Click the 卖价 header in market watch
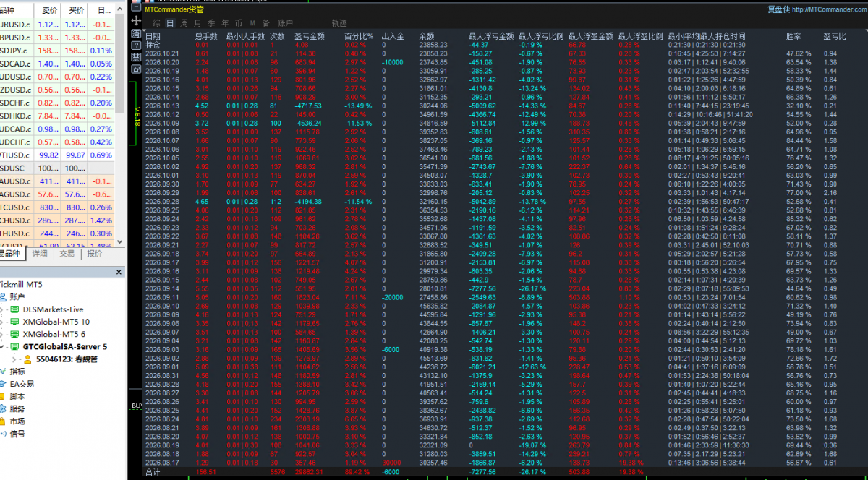The width and height of the screenshot is (868, 480). click(50, 11)
